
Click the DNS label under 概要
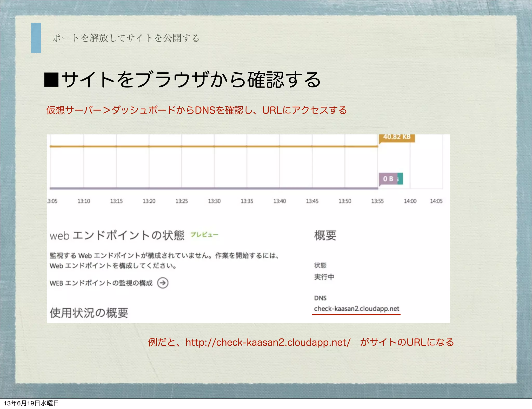320,298
